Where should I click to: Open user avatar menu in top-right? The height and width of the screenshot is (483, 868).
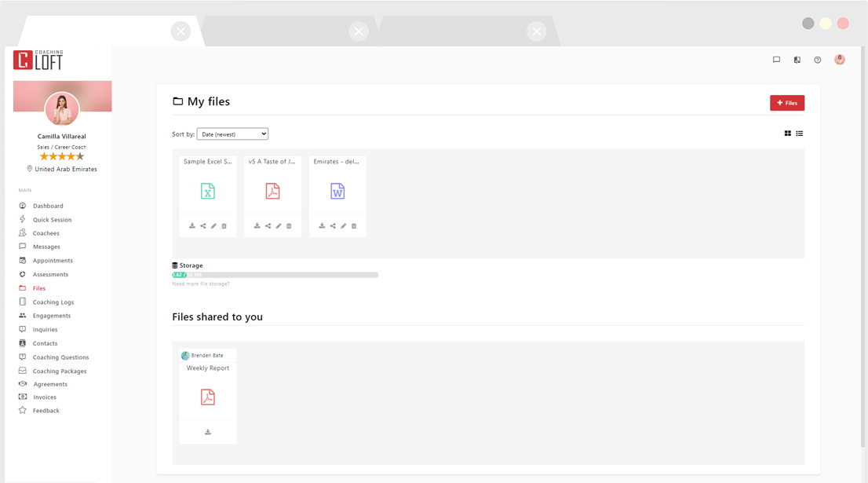click(840, 60)
